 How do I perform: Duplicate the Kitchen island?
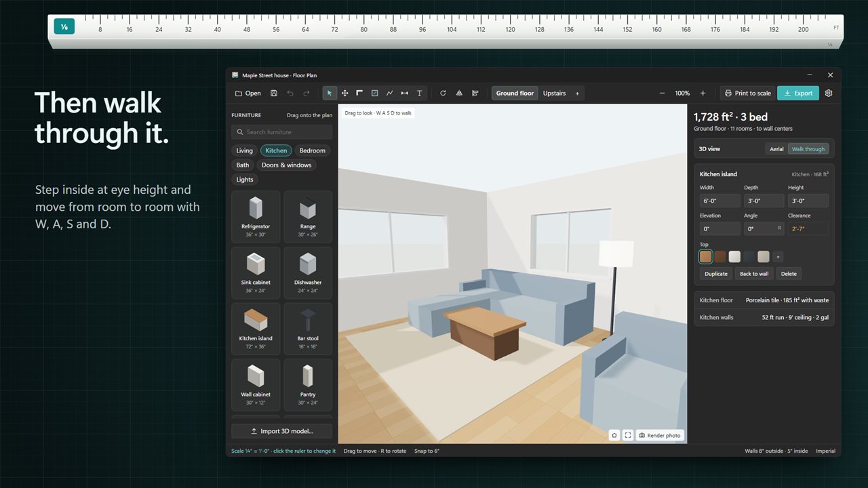(715, 274)
